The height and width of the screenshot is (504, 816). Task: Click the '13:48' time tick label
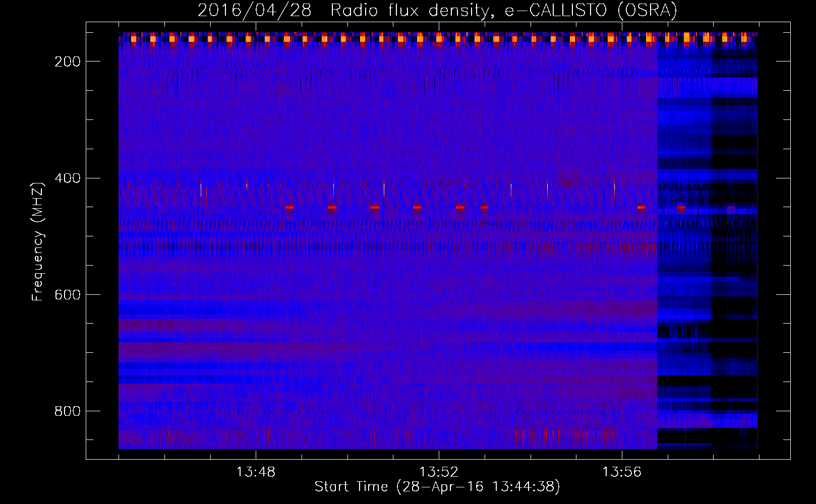tap(256, 472)
